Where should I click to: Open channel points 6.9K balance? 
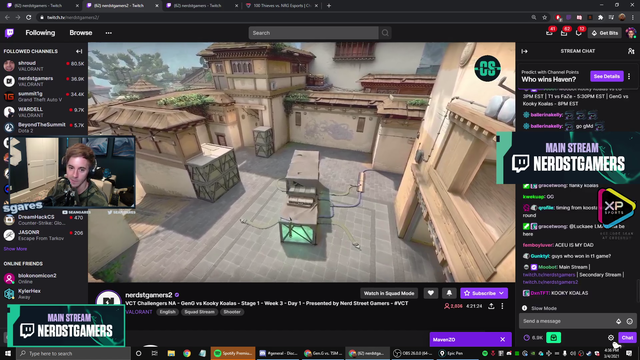coord(533,338)
